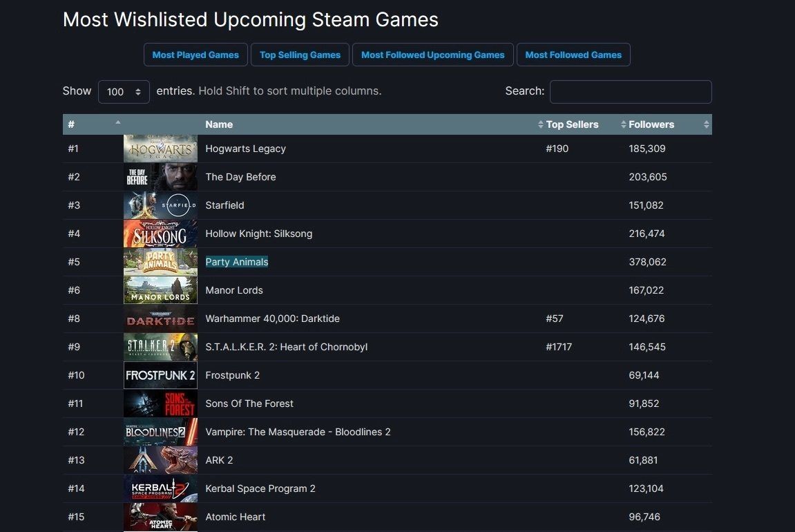Open the Party Animals thumbnail image

tap(160, 262)
